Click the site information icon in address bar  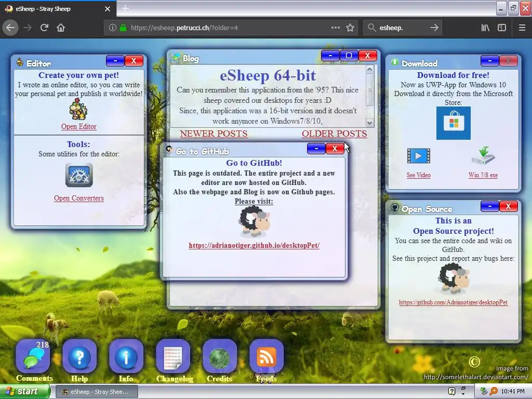112,28
